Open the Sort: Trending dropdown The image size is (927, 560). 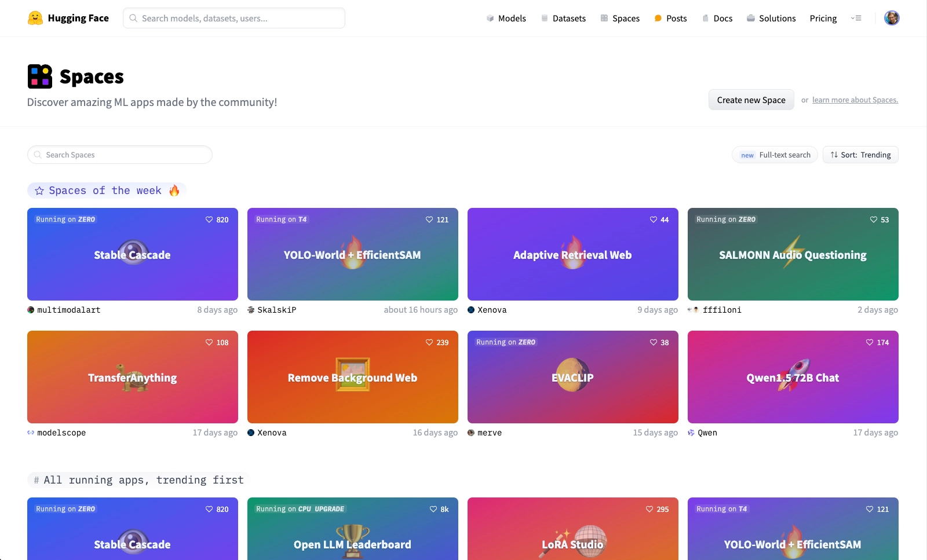click(x=860, y=155)
